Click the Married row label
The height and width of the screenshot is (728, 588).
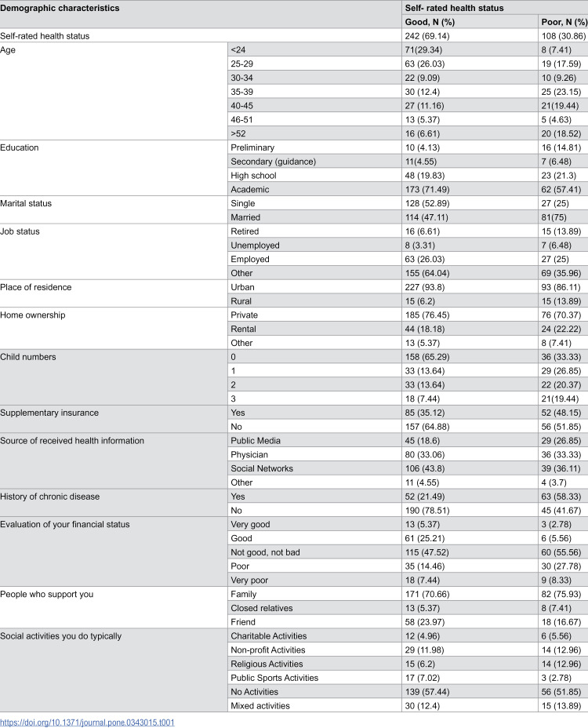(245, 217)
